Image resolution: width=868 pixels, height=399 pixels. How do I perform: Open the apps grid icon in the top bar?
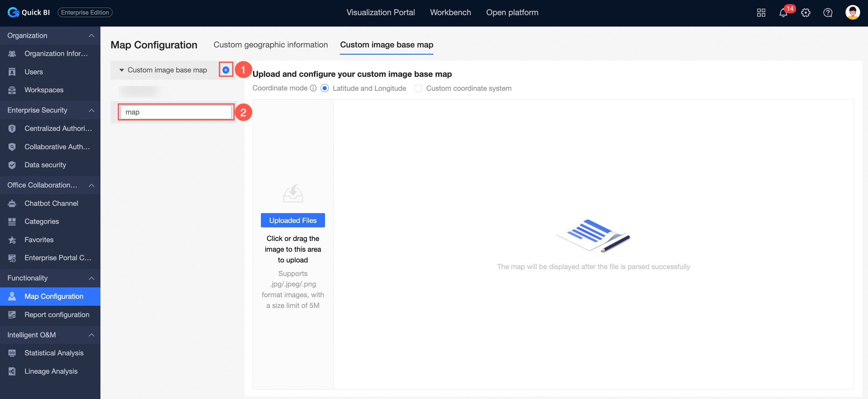(761, 13)
